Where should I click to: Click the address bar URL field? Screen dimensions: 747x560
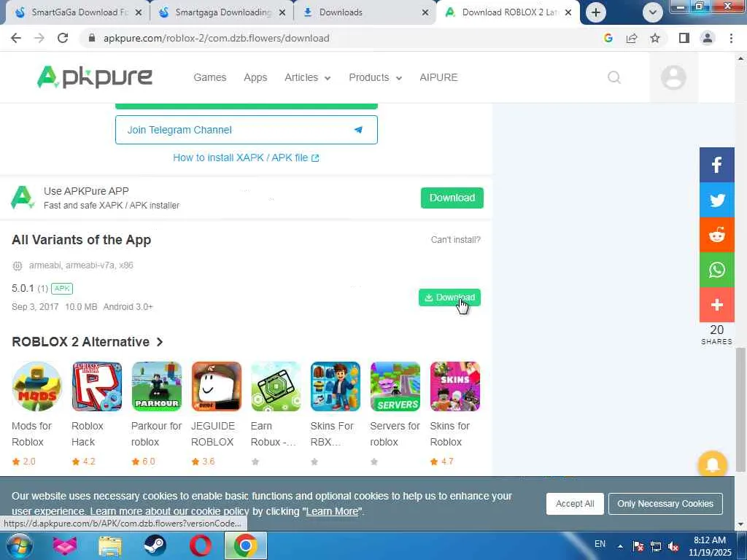click(343, 38)
